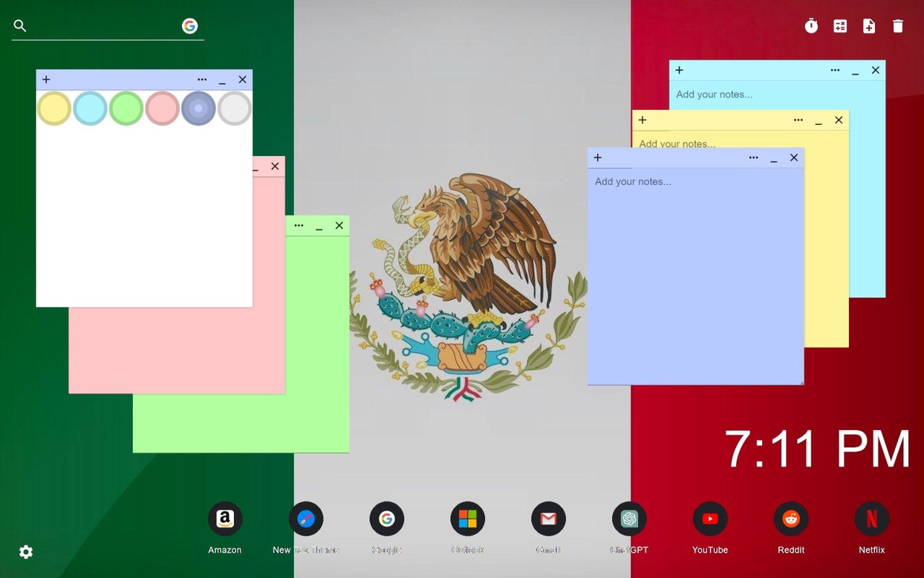Minimize the white color-picker note
The width and height of the screenshot is (924, 578).
point(222,81)
